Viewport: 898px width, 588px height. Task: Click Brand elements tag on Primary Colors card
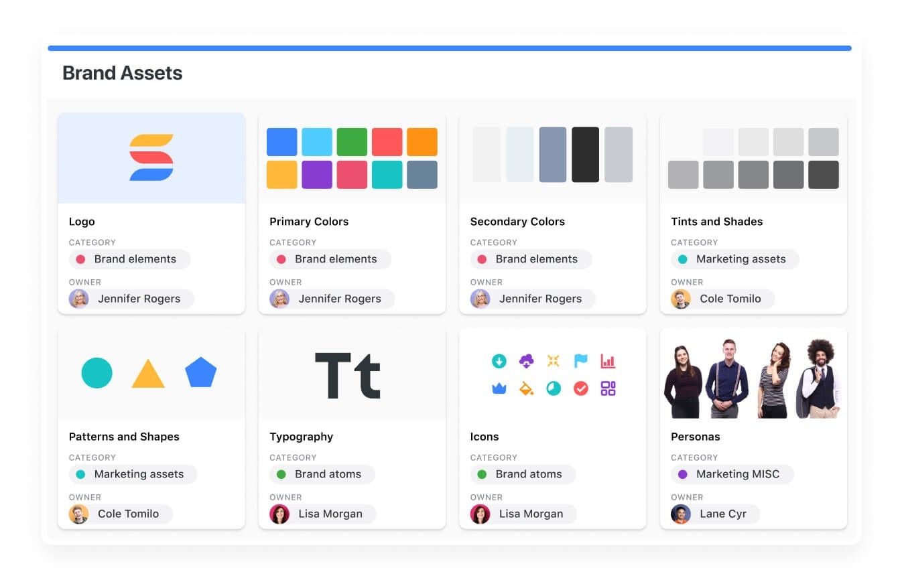pos(330,259)
